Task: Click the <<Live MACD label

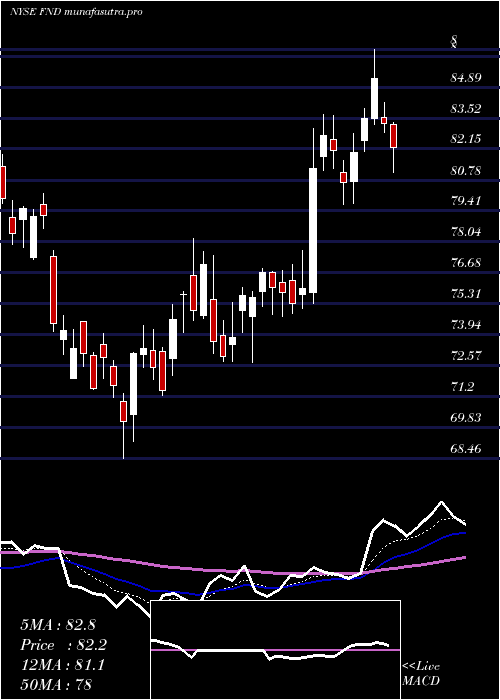Action: (421, 674)
